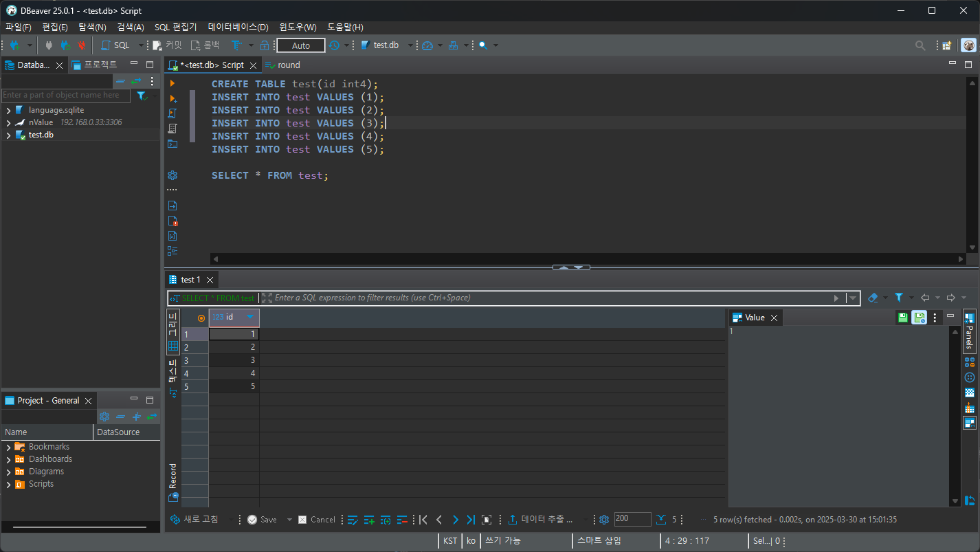Open the dashboard gauge icon in toolbar
This screenshot has height=552, width=980.
click(x=427, y=45)
